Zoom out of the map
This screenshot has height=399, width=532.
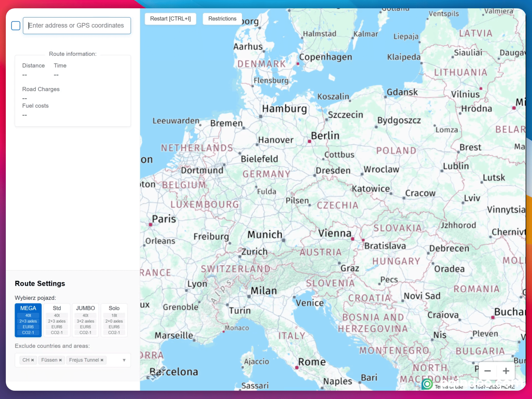488,371
